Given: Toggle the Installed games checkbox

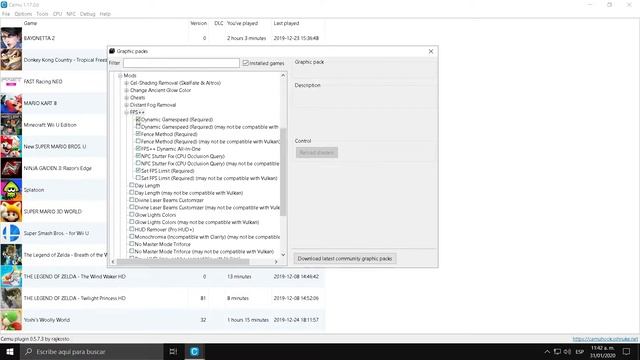Looking at the screenshot, I should click(x=245, y=63).
